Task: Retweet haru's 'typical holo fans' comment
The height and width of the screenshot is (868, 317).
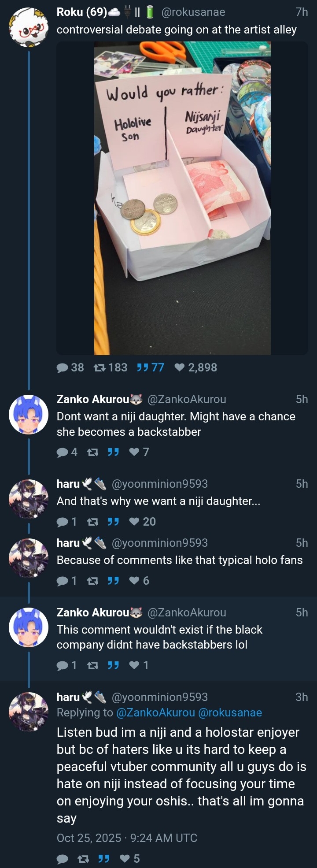Action: point(92,581)
